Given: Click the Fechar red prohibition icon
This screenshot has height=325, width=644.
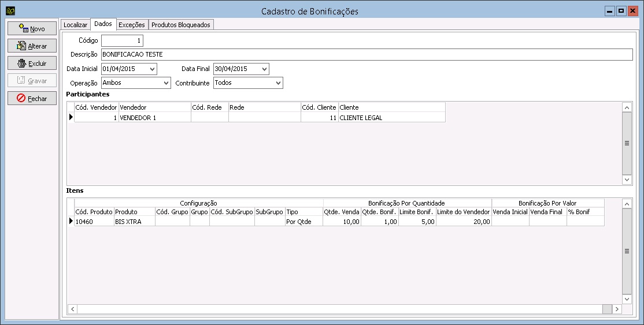Looking at the screenshot, I should (x=21, y=99).
